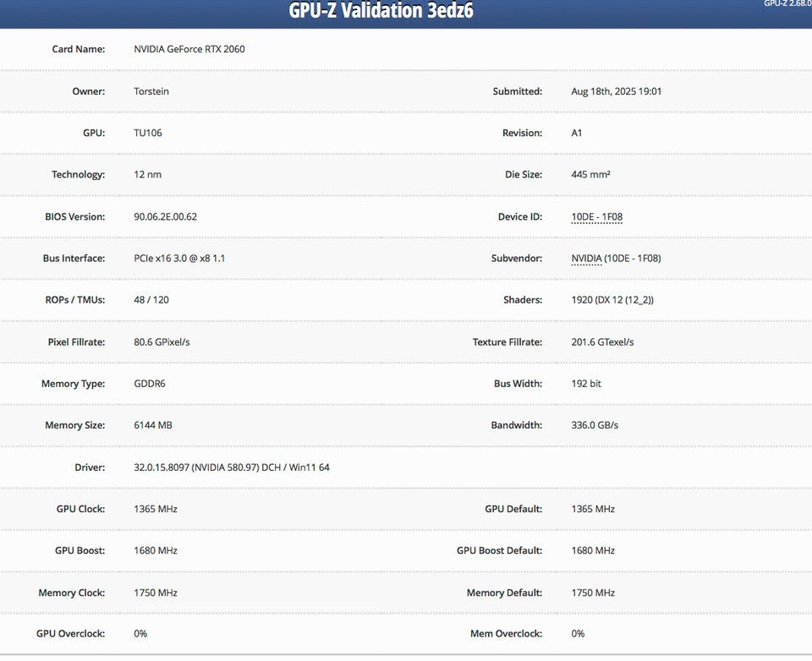Screen dimensions: 812x661
Task: Open the NVIDIA subvendor link
Action: click(586, 259)
